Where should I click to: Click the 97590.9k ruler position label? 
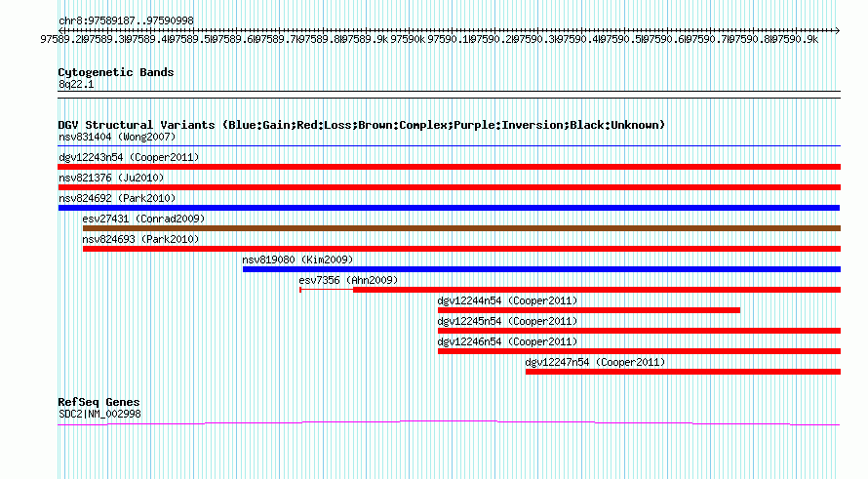tap(795, 39)
